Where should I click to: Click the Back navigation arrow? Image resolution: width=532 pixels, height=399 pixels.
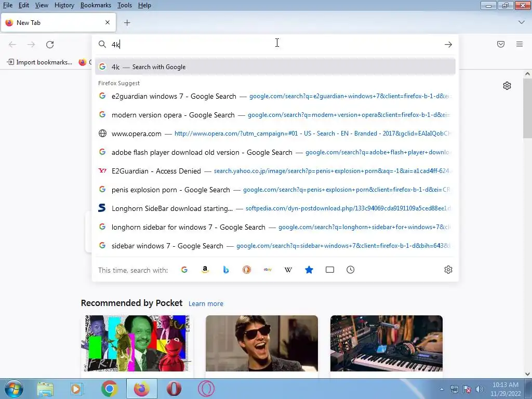pos(12,45)
